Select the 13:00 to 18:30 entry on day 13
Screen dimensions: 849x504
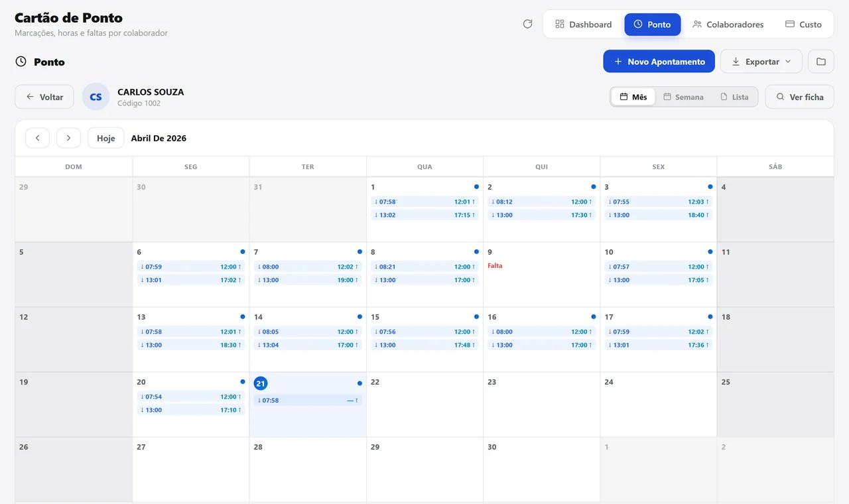click(191, 345)
